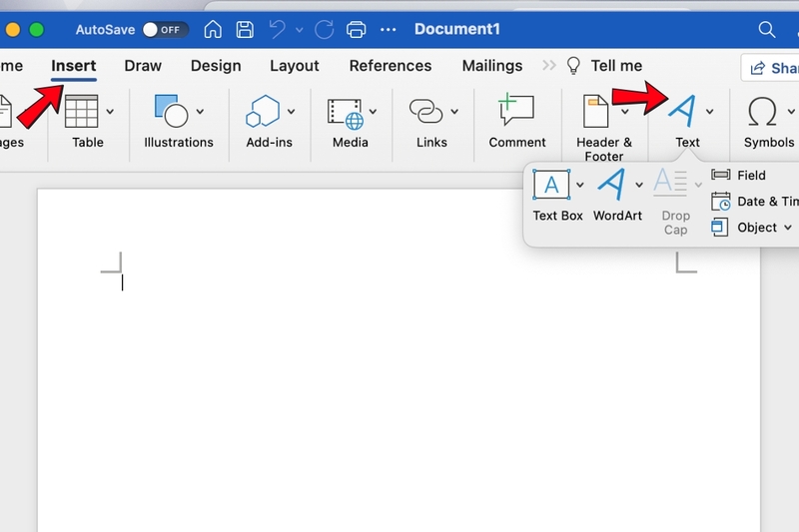Undo the last action

click(278, 29)
